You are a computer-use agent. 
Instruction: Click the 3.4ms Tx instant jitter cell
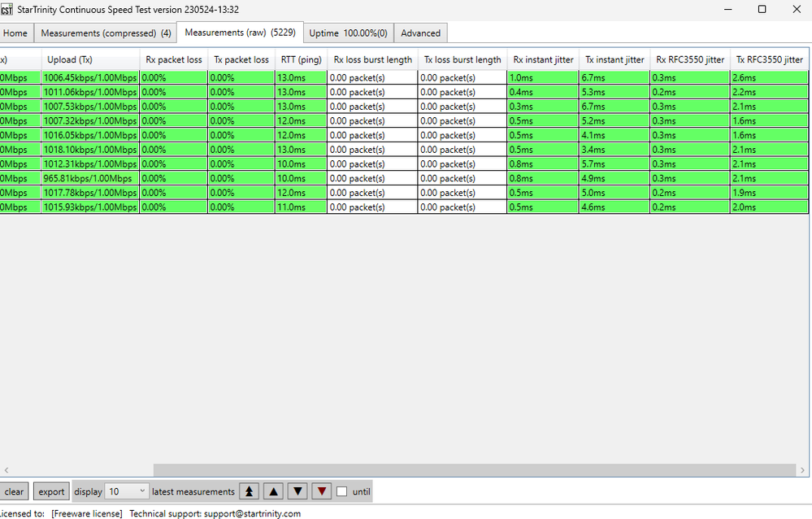614,150
